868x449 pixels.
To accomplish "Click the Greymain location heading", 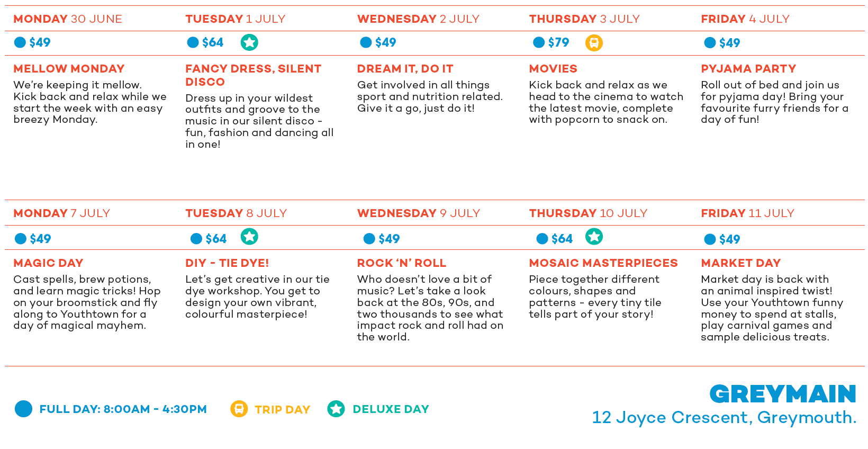I will point(783,394).
